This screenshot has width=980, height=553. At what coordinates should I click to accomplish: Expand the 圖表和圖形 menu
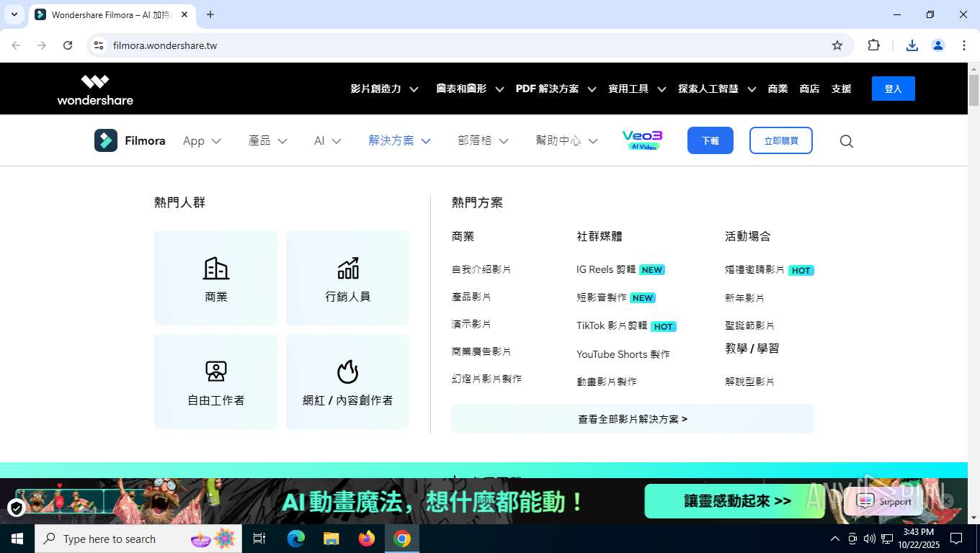[469, 89]
